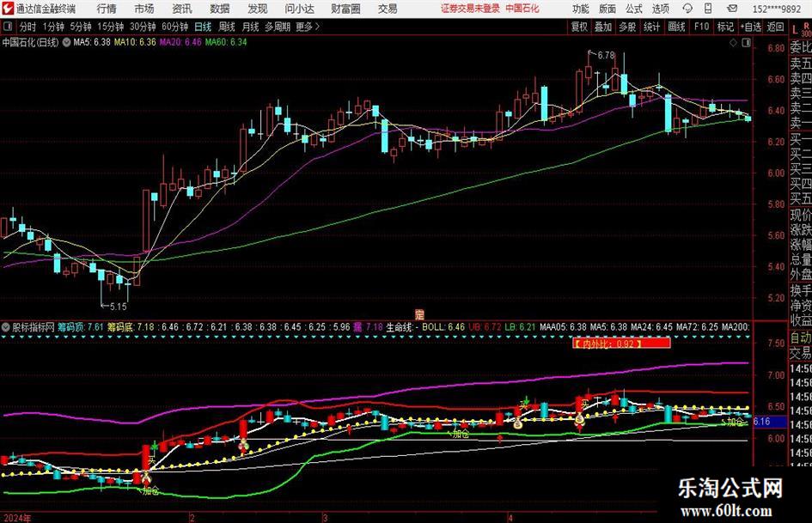Click the 证券交易未登录 login link
Viewport: 812px width, 523px height.
(470, 9)
